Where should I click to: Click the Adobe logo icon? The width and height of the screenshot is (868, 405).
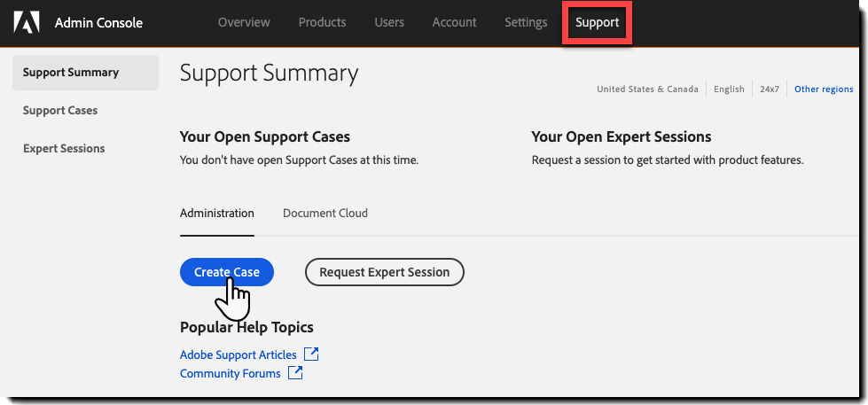tap(27, 22)
